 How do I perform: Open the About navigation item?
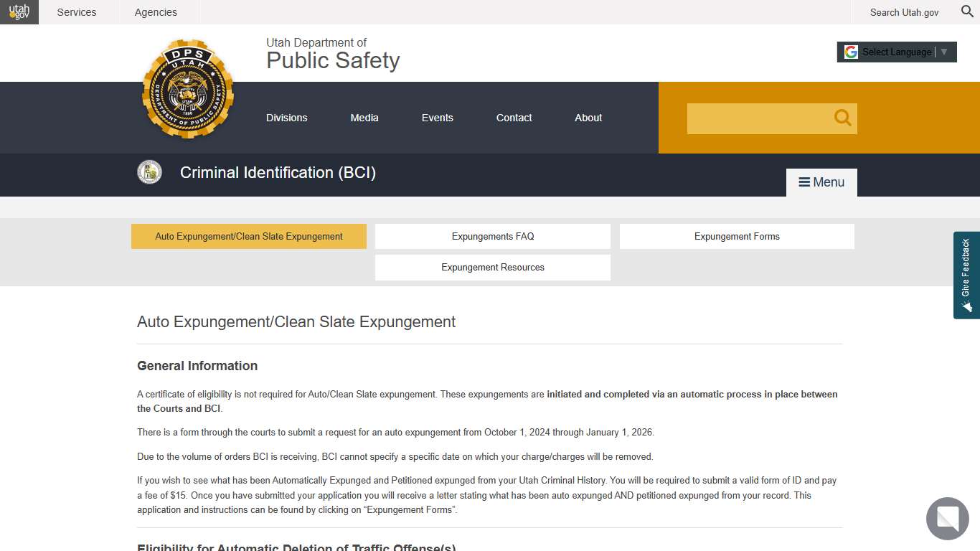(x=588, y=118)
